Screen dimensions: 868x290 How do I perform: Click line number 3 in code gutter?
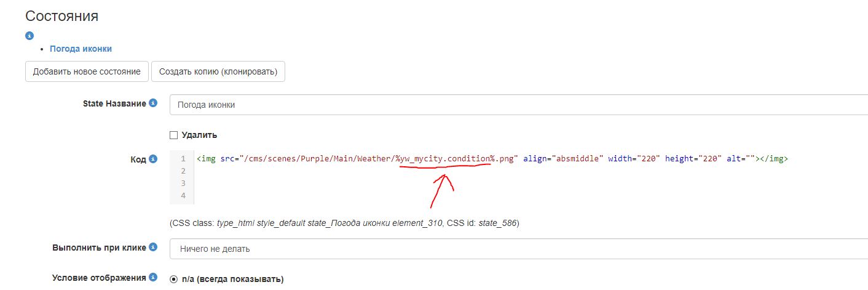click(183, 183)
